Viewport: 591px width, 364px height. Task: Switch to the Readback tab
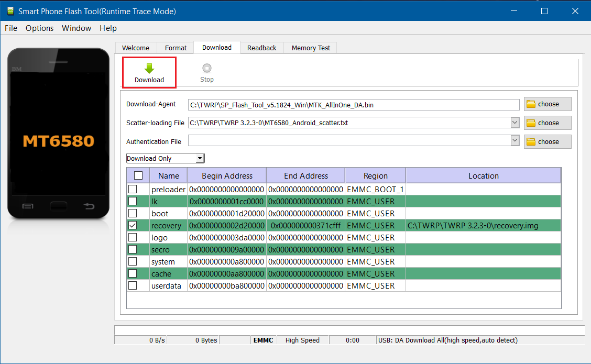coord(261,48)
